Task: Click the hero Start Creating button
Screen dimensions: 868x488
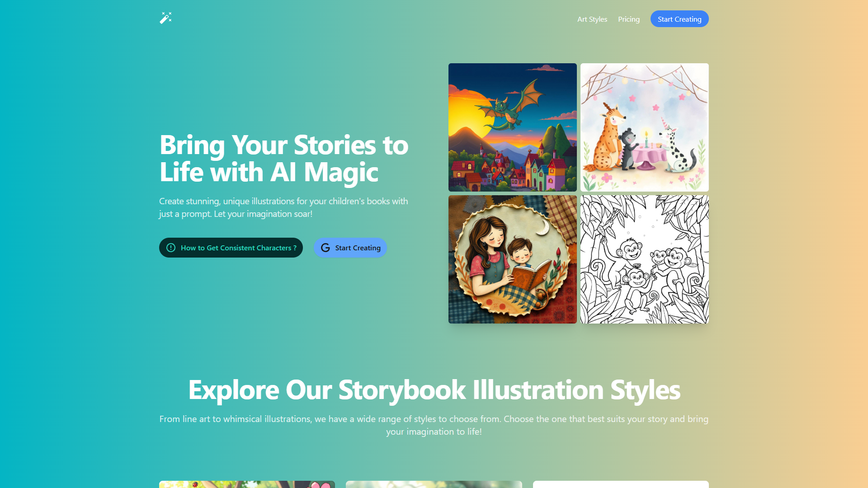Action: pyautogui.click(x=350, y=248)
